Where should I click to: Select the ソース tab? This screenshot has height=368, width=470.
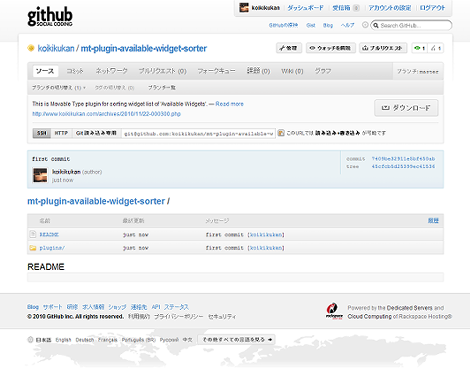pyautogui.click(x=45, y=71)
